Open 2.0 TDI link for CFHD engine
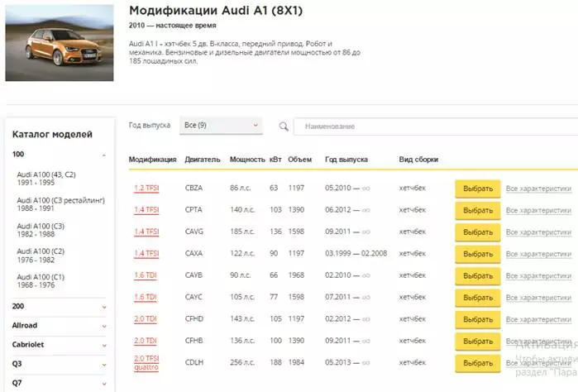Screen dimensions: 578x392 click(146, 318)
